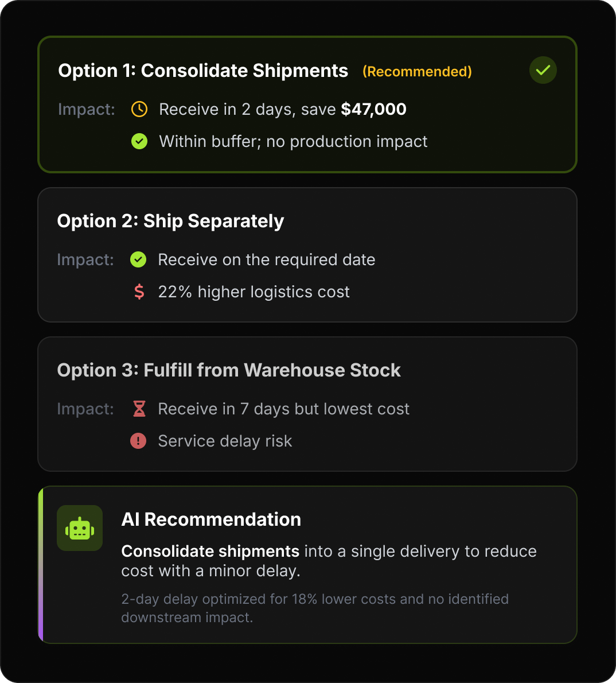
Task: Expand Option 3 to show more details
Action: click(308, 425)
